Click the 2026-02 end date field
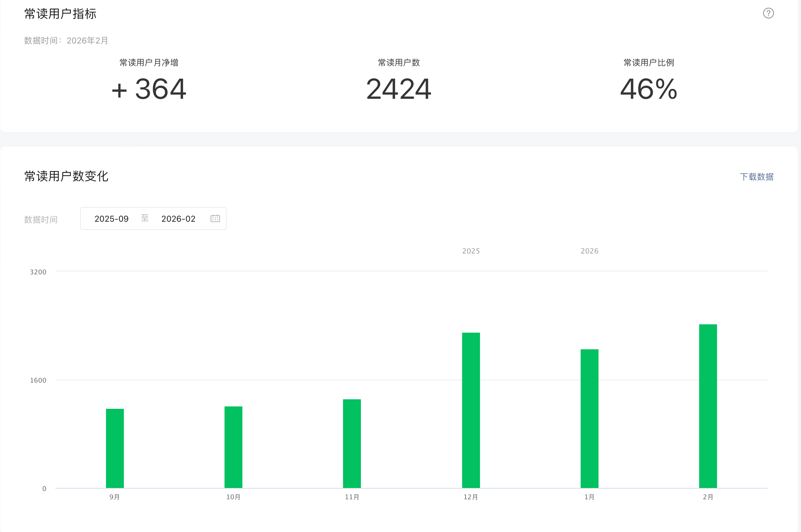801x532 pixels. [x=178, y=219]
